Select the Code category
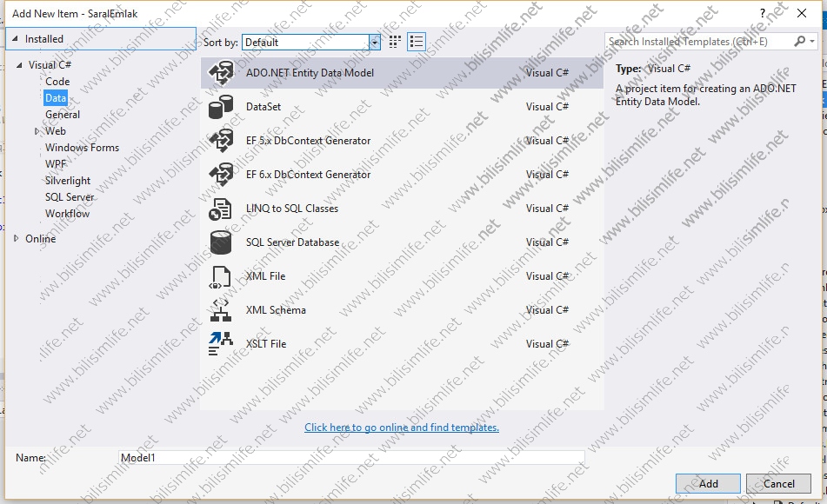The height and width of the screenshot is (504, 827). (57, 81)
